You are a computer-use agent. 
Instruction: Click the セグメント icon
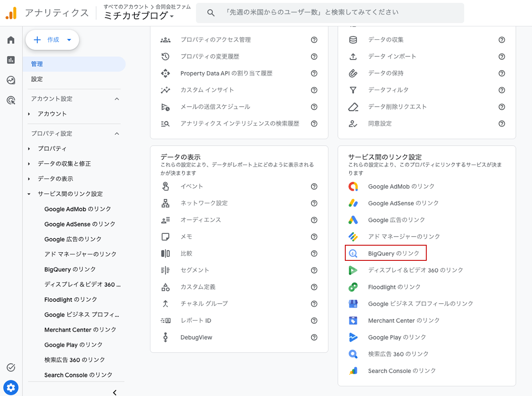[x=165, y=270]
